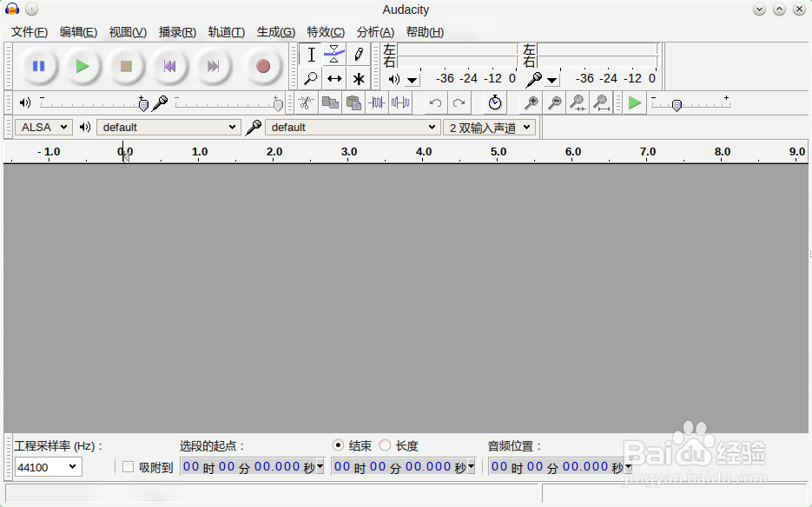
Task: Open selection end time format arrow
Action: tap(472, 466)
